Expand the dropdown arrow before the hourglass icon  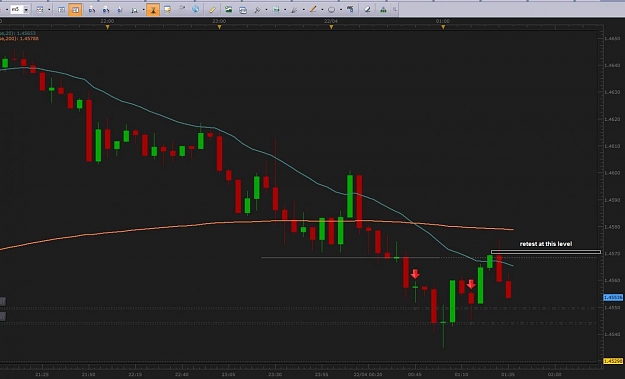pyautogui.click(x=143, y=10)
